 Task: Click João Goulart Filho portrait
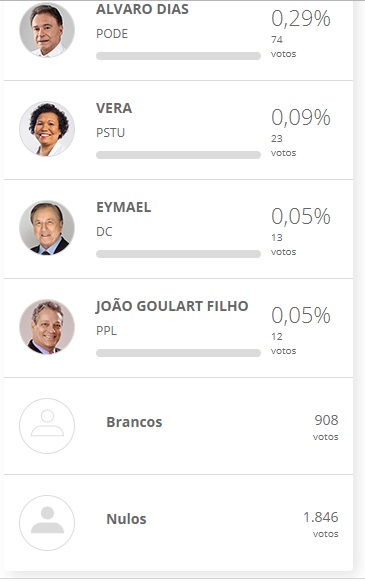coord(47,327)
